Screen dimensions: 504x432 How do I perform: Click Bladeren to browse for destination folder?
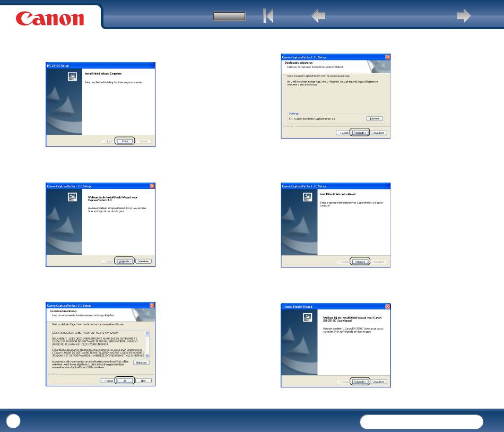(375, 118)
